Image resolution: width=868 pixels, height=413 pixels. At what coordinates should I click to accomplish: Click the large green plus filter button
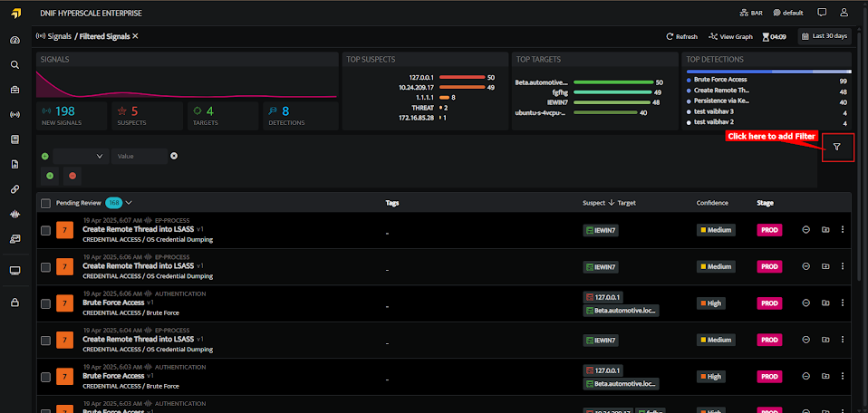click(50, 176)
